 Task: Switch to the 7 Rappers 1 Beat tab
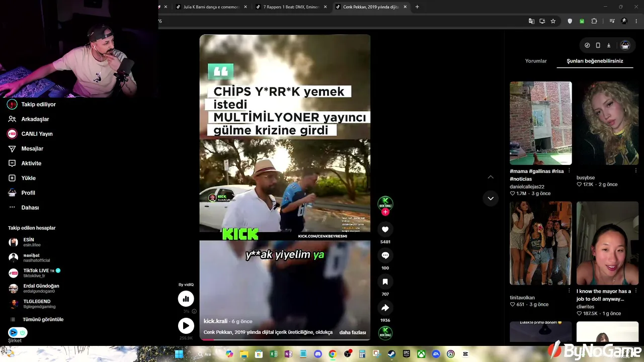coord(291,7)
